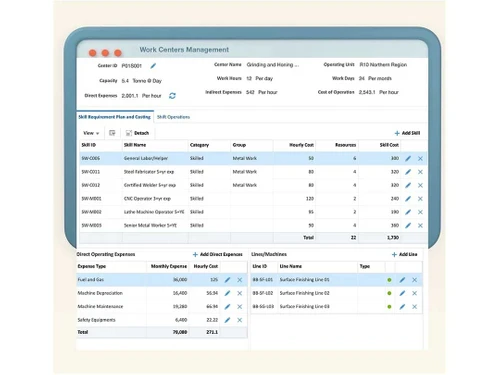Viewport: 500px width, 375px height.
Task: Delete the Fuel and Gas expense
Action: click(x=240, y=280)
